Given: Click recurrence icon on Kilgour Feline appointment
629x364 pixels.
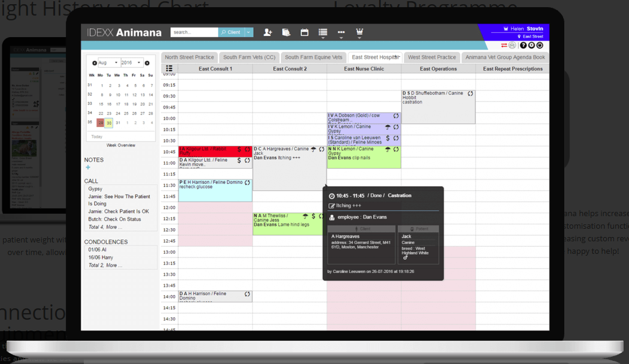Looking at the screenshot, I should [x=247, y=160].
